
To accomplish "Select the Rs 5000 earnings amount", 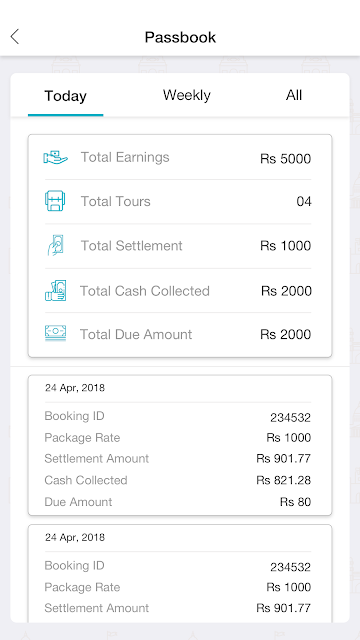I will [x=285, y=158].
